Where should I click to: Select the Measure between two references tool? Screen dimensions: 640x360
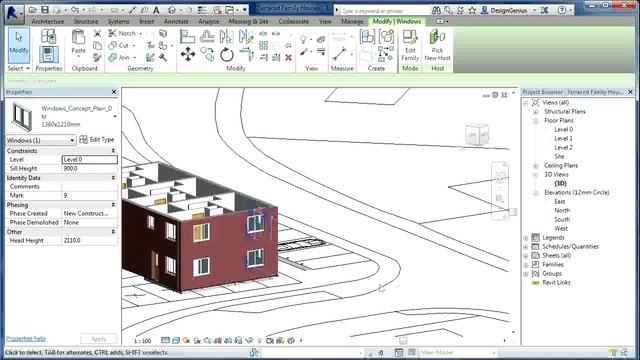pos(339,54)
